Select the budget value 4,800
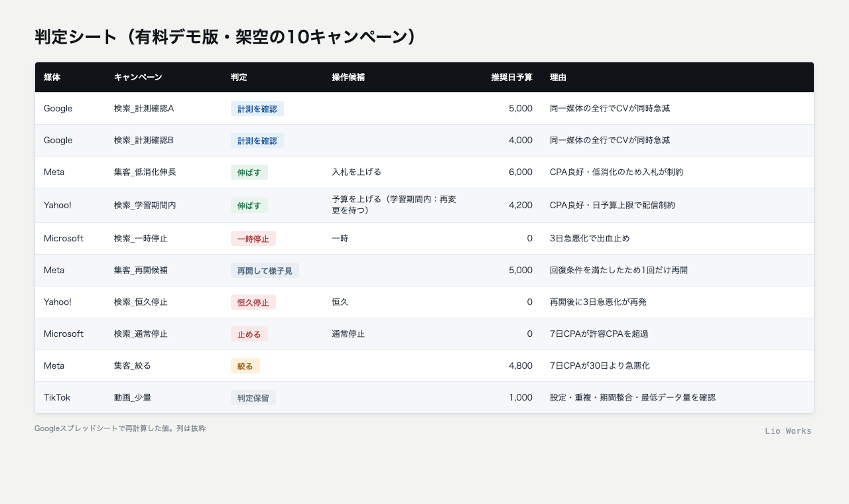This screenshot has width=849, height=504. 521,365
